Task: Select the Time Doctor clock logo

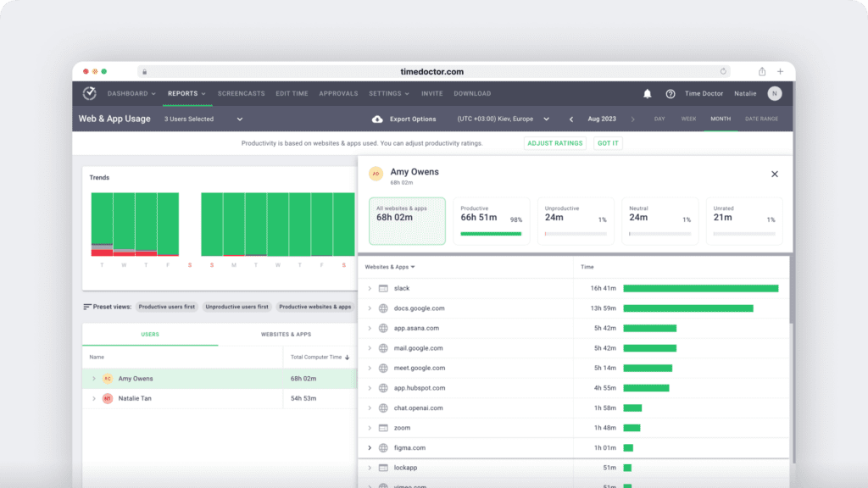Action: coord(87,93)
